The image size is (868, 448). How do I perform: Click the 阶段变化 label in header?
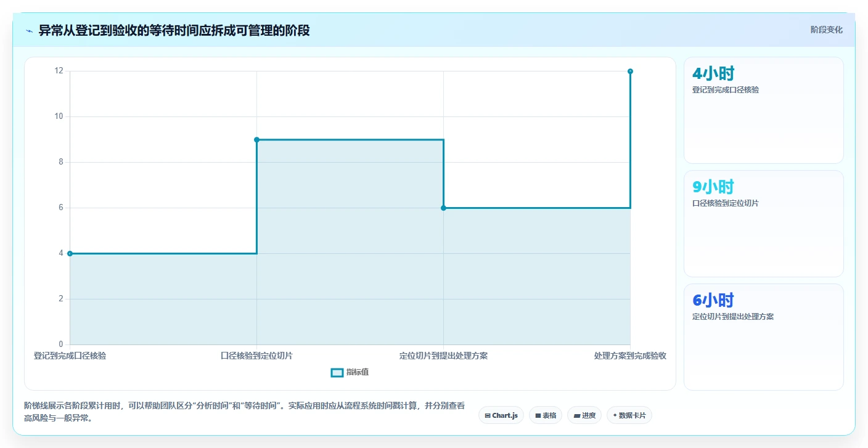[826, 30]
